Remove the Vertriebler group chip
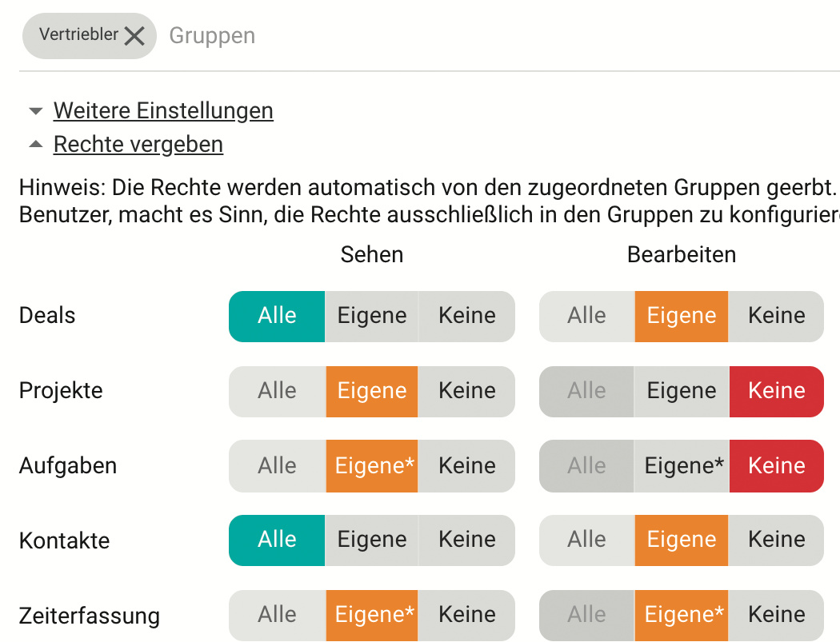 pos(134,36)
